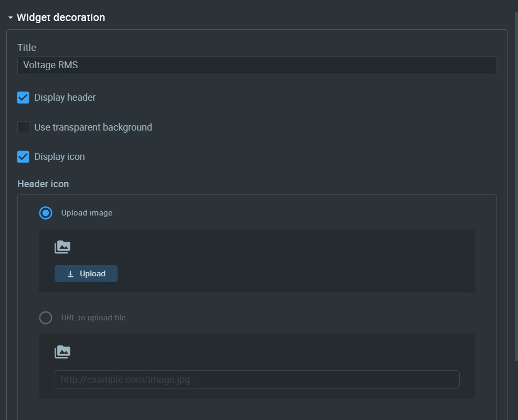
Task: Click the download arrow icon inside Upload button
Action: coord(70,274)
